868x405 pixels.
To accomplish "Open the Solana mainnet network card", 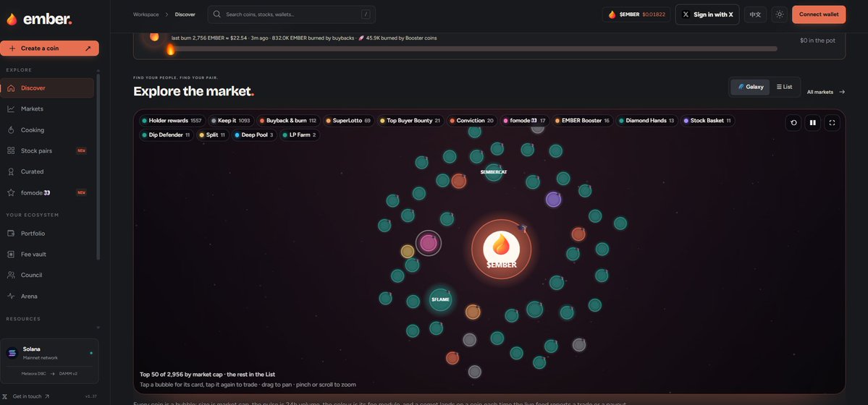I will coord(49,361).
